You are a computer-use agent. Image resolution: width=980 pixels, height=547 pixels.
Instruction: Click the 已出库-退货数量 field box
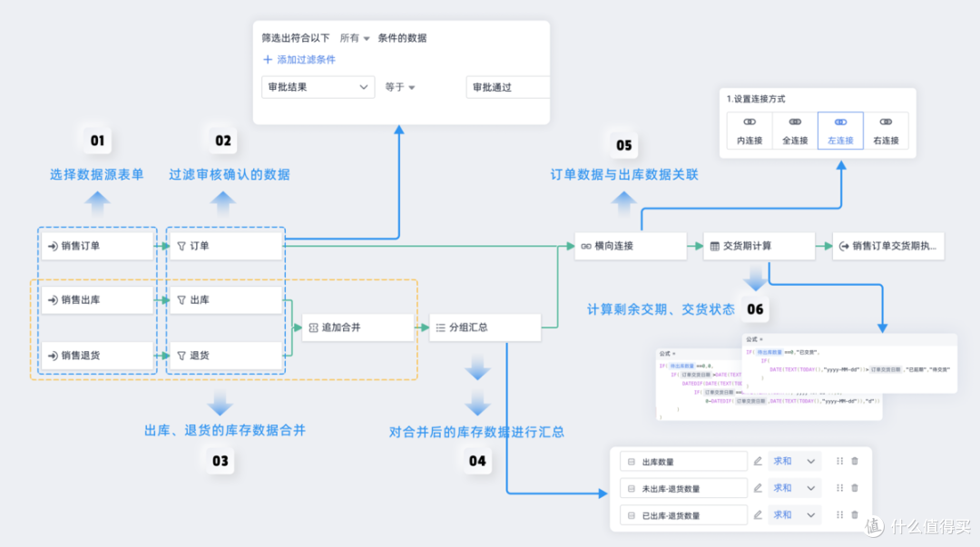(x=684, y=515)
